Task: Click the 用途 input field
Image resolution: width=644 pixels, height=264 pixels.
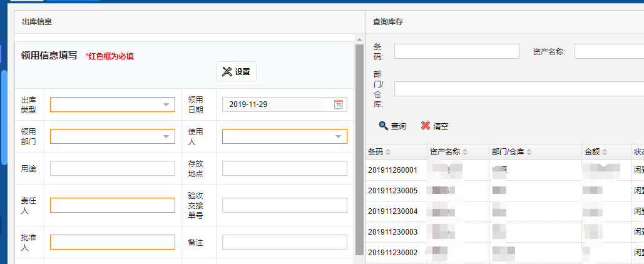Action: pyautogui.click(x=113, y=168)
